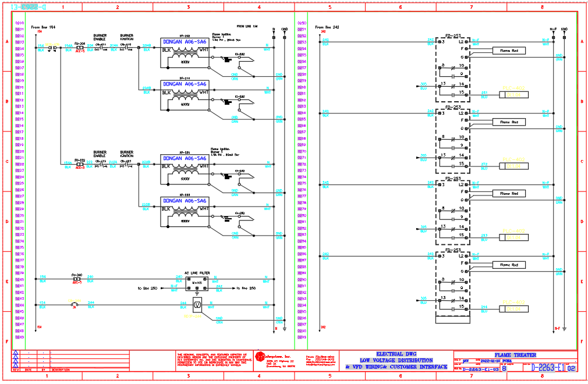Select the 'LOW VOLTAGE DISTRIBUTION' title line
This screenshot has height=384, width=588.
(x=396, y=360)
